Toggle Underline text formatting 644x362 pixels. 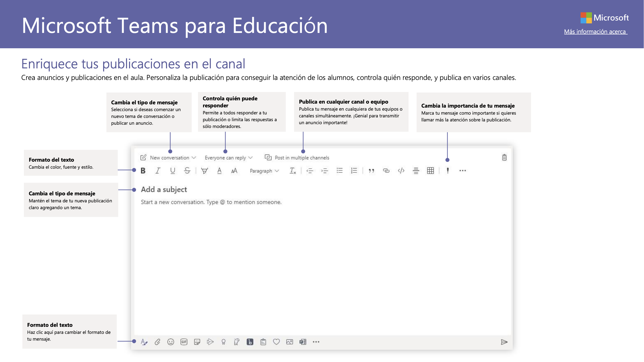click(x=173, y=171)
